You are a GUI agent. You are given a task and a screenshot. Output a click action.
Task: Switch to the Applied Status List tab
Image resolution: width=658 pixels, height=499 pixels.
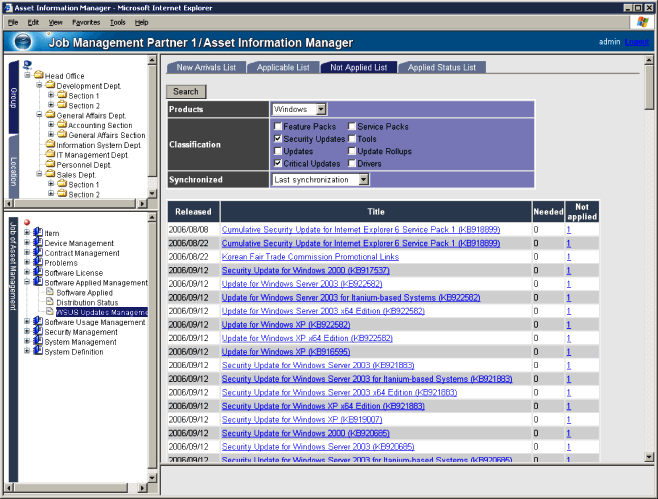click(x=441, y=68)
